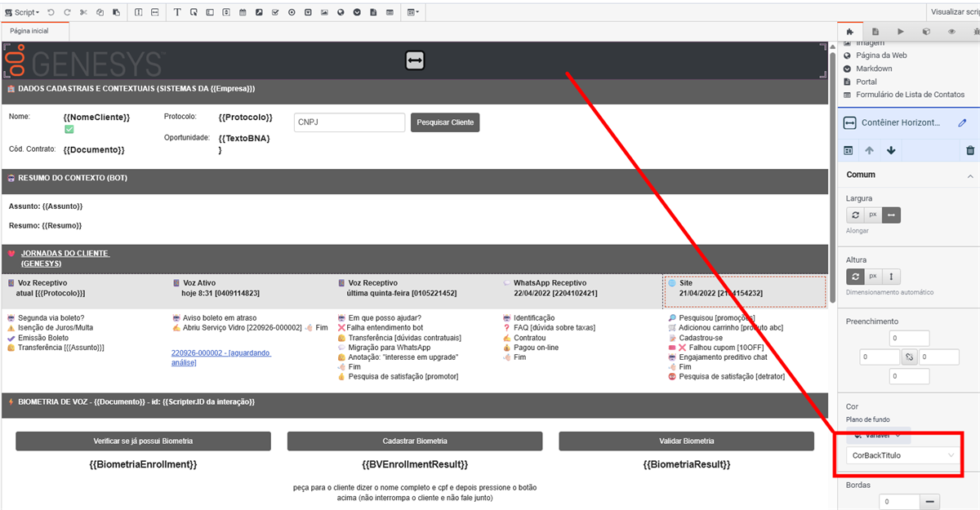Click the copy icon in toolbar
980x510 pixels.
[x=100, y=12]
